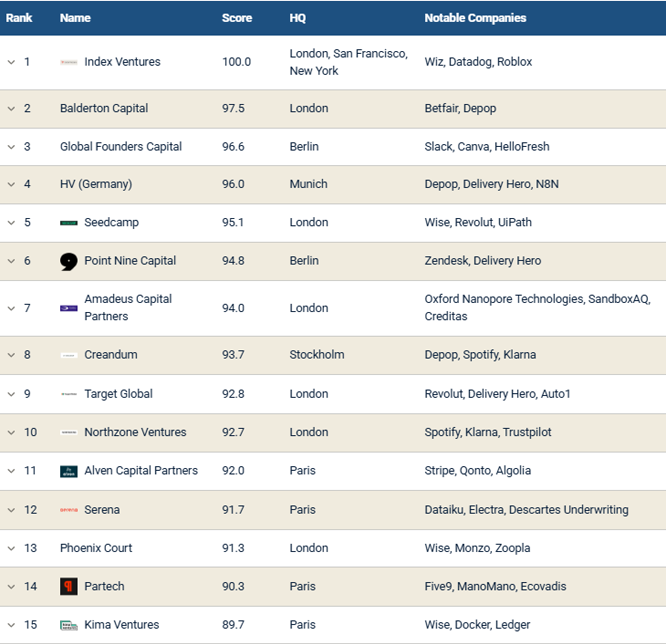Click the Phoenix Court name

click(x=96, y=548)
